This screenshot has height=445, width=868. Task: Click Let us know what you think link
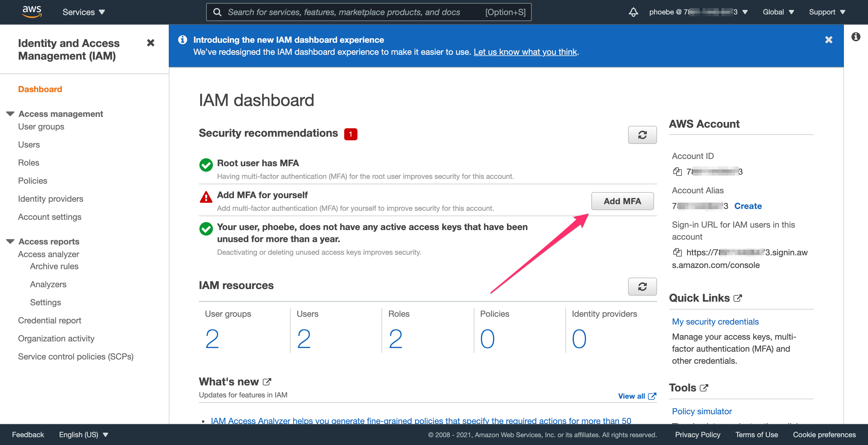525,52
